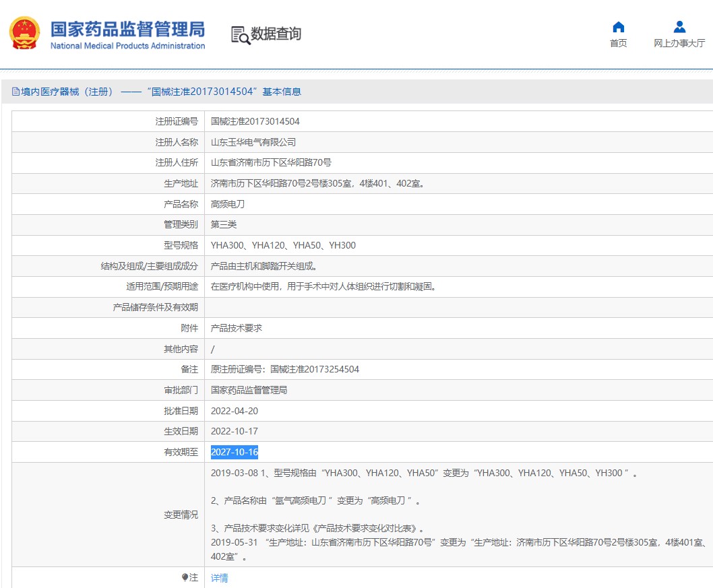Click the lightbulb icon beside 注
Image resolution: width=713 pixels, height=588 pixels.
pyautogui.click(x=185, y=577)
